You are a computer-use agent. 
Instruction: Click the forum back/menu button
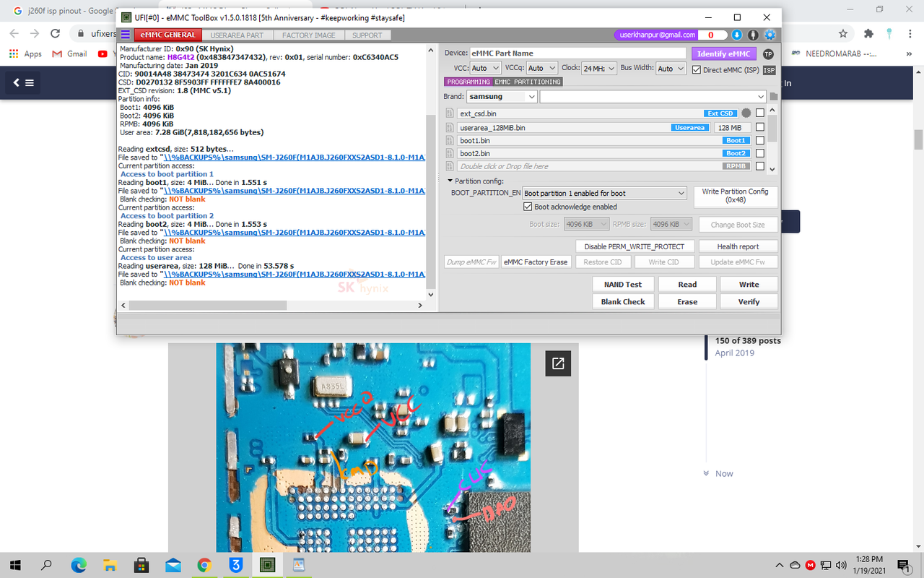point(22,83)
